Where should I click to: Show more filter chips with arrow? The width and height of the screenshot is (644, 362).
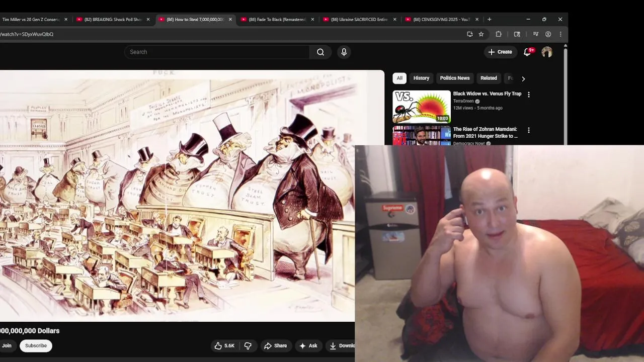523,78
